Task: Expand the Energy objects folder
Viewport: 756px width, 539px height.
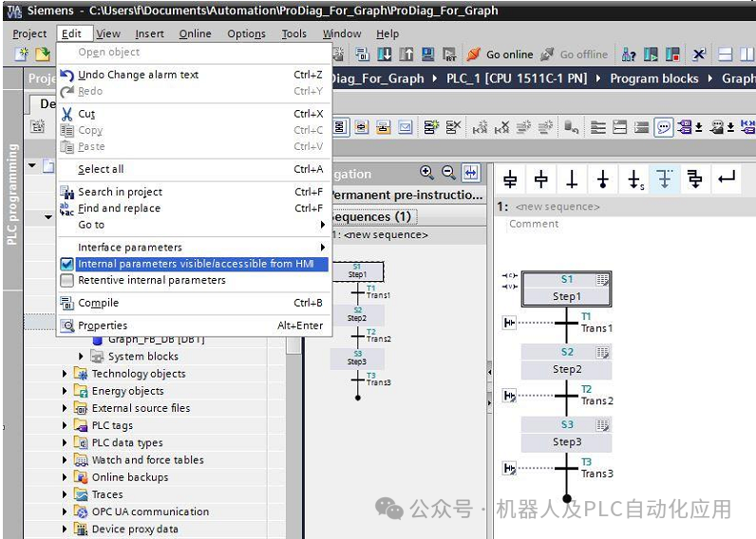Action: pyautogui.click(x=65, y=391)
